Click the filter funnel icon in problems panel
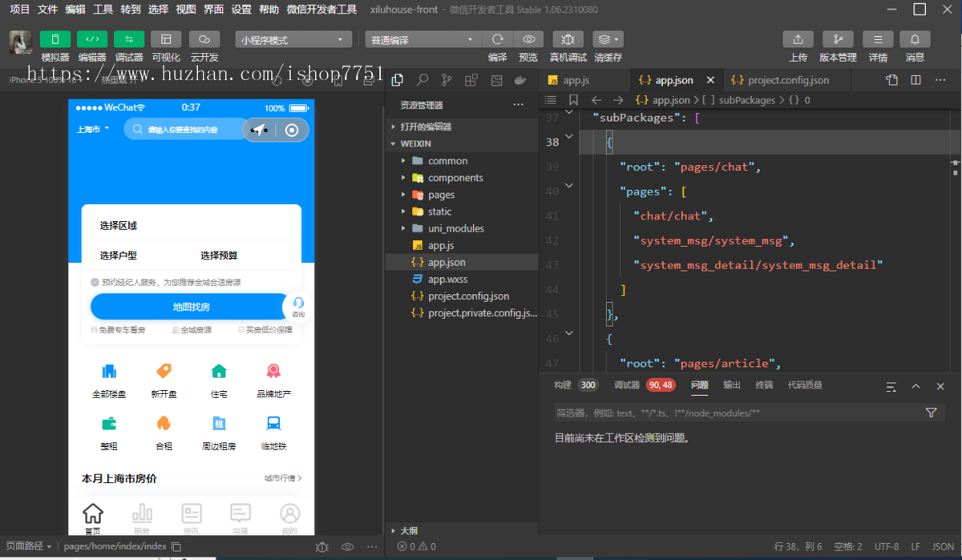Screen dimensions: 962x560 coord(931,413)
